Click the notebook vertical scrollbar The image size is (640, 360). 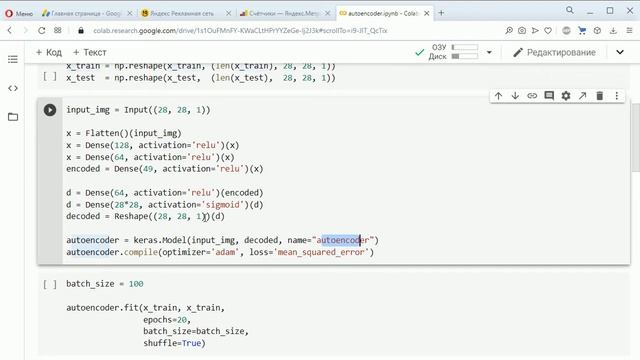(636, 138)
